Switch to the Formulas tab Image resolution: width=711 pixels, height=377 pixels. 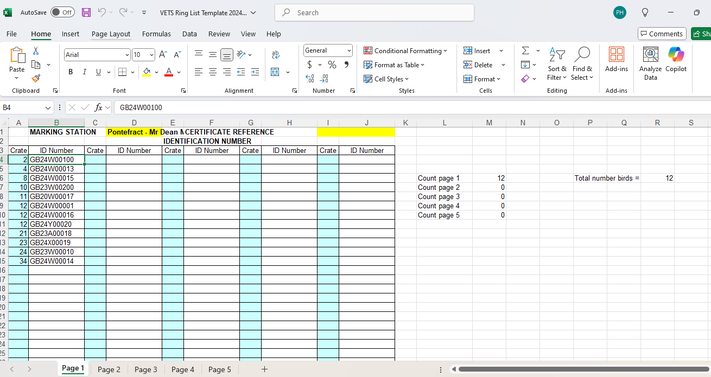pyautogui.click(x=156, y=34)
